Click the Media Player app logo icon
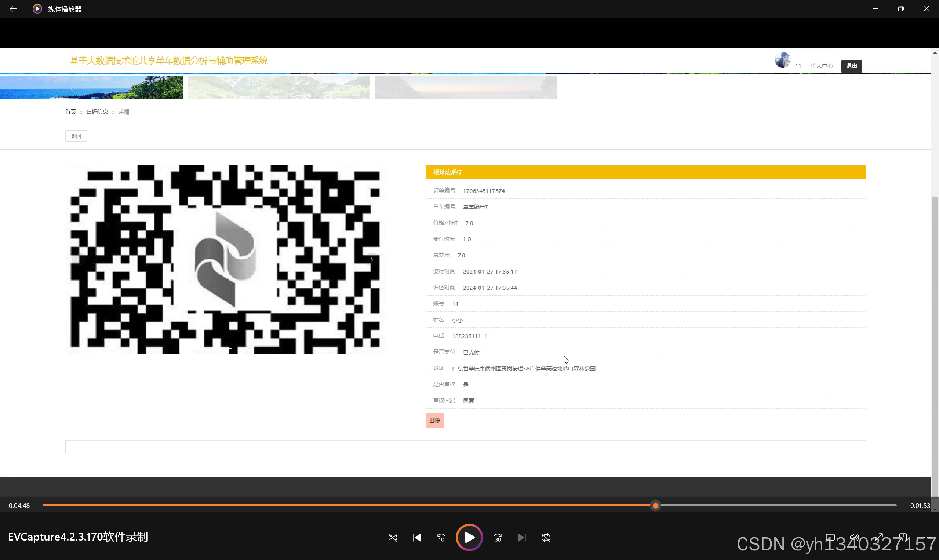 tap(37, 9)
